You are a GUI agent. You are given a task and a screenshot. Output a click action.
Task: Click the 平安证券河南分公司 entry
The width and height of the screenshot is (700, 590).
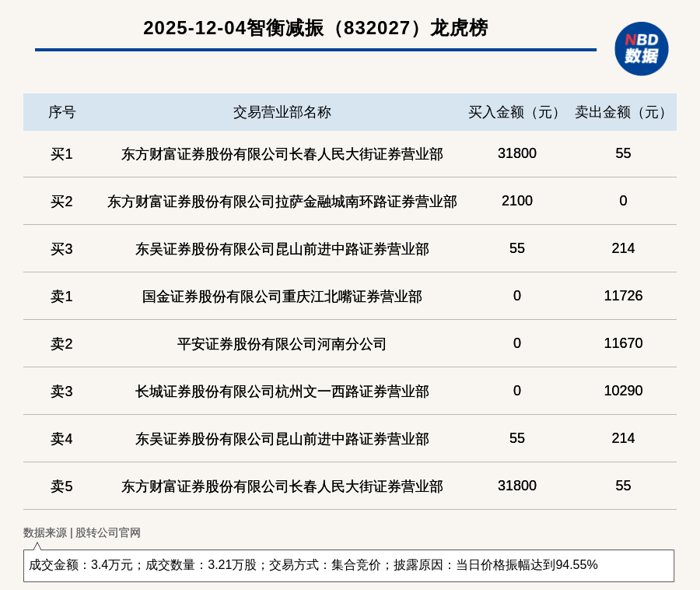click(282, 344)
